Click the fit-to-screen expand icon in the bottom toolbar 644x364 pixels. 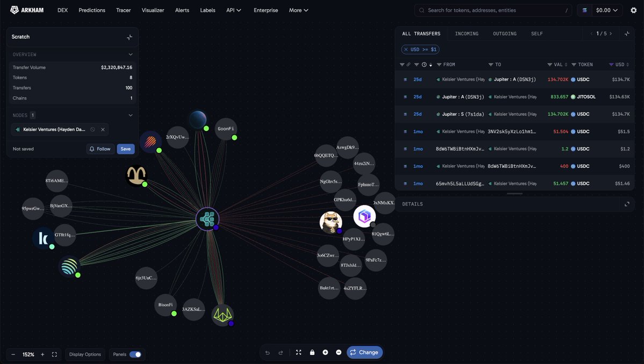pos(299,353)
